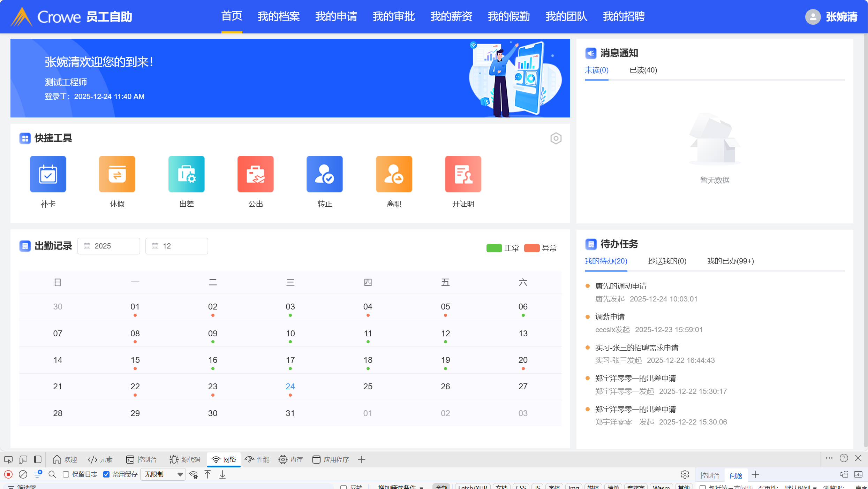Viewport: 868px width, 489px height.
Task: Open the 离职 resignation tool icon
Action: point(394,174)
